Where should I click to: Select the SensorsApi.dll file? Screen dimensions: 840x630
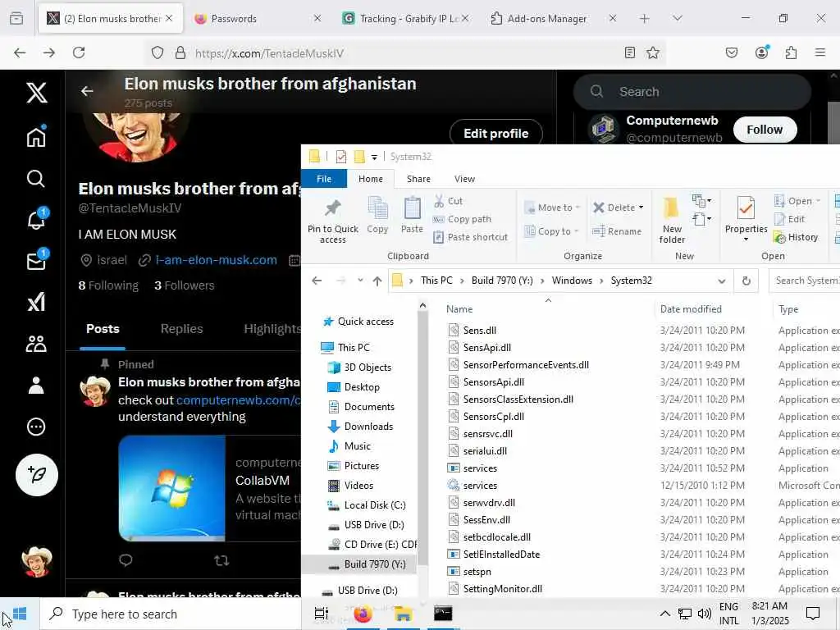[493, 382]
